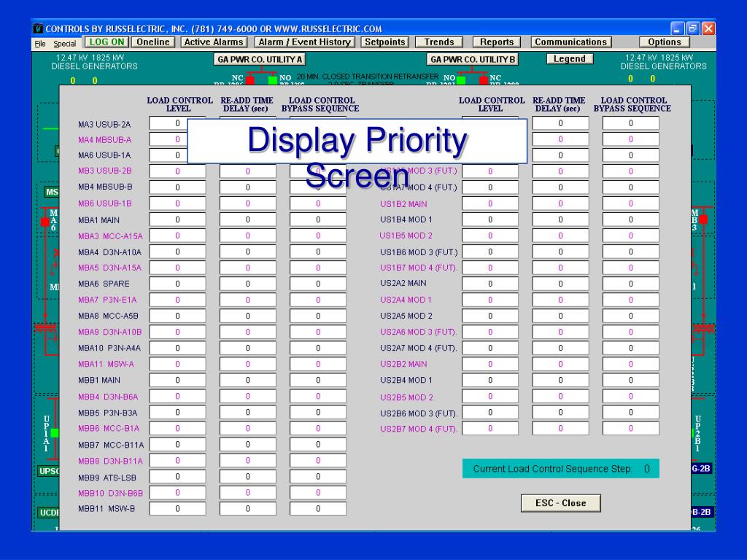Viewport: 747px width, 560px height.
Task: Open the Setpoints screen
Action: 384,42
